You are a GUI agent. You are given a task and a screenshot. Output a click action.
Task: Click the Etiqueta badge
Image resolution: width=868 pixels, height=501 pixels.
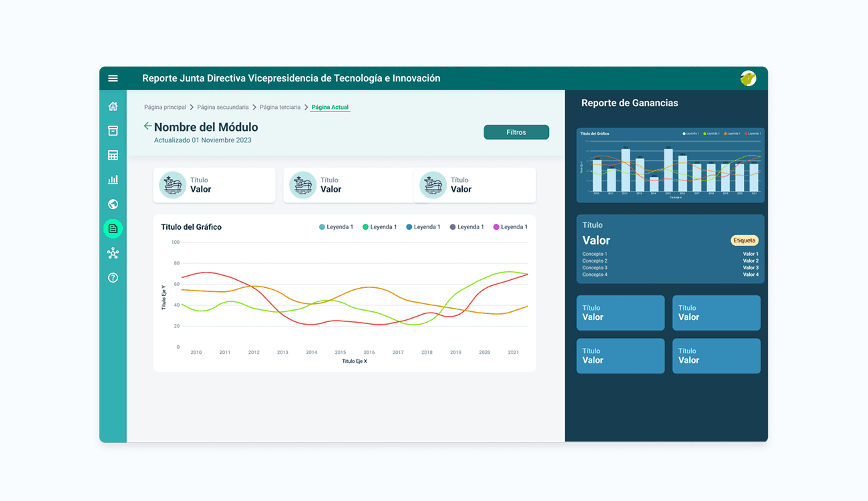744,240
